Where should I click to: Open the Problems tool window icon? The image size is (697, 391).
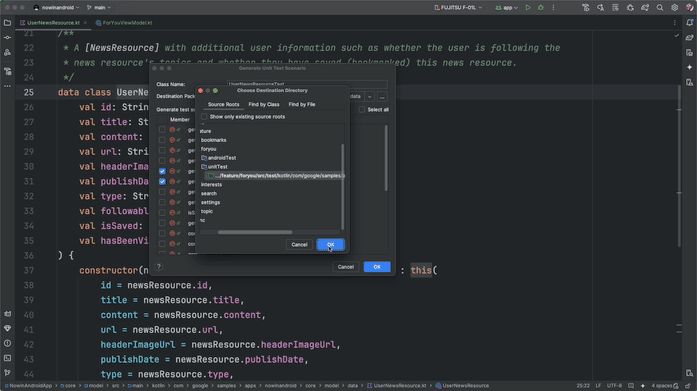click(8, 343)
